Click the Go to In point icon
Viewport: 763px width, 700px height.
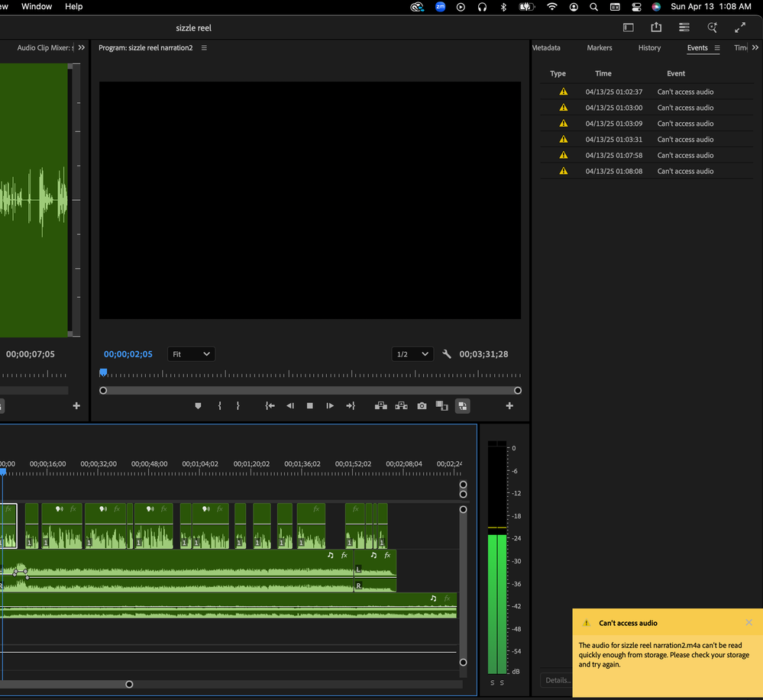point(270,406)
